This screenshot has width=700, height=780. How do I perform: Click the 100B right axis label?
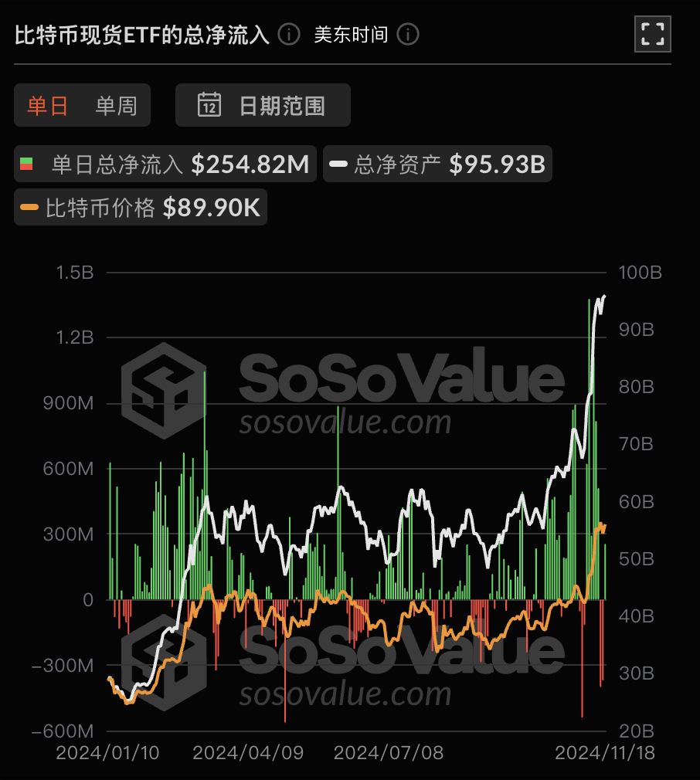(641, 273)
